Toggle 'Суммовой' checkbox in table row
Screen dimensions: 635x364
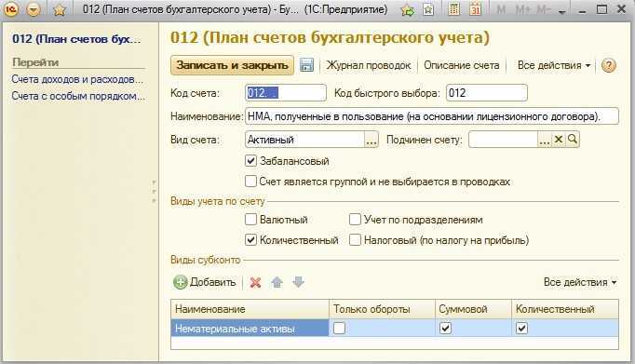(x=445, y=328)
